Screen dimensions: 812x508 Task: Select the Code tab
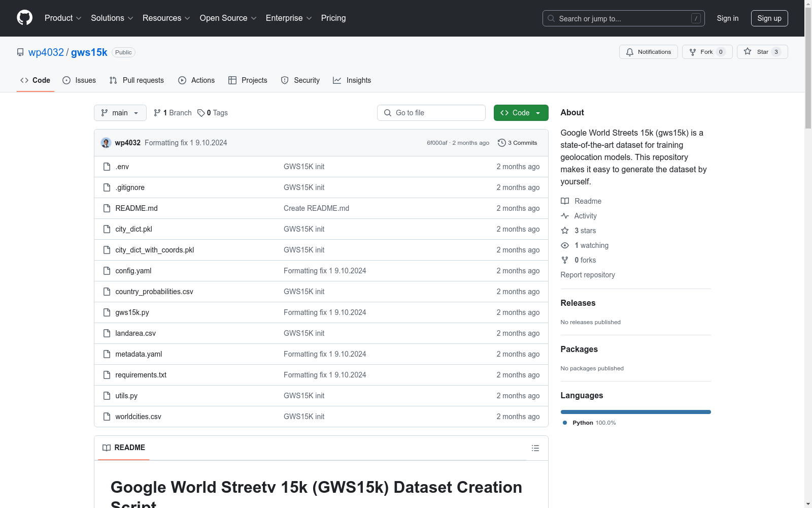coord(35,80)
